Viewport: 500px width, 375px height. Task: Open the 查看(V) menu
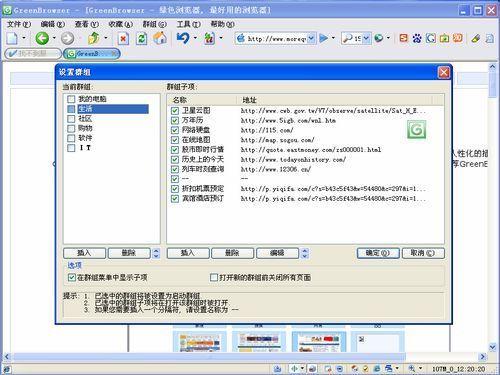87,24
